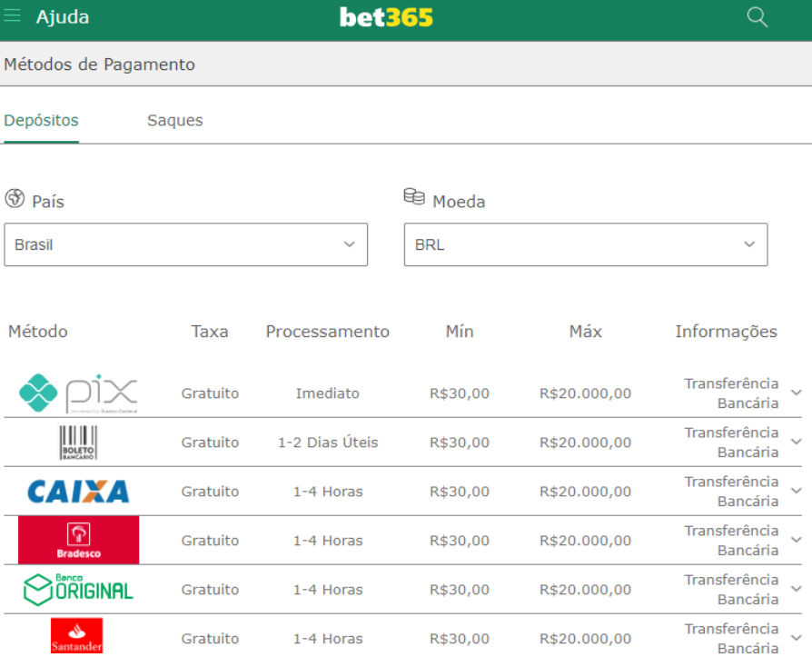Pick the Santander bank logo

point(77,636)
